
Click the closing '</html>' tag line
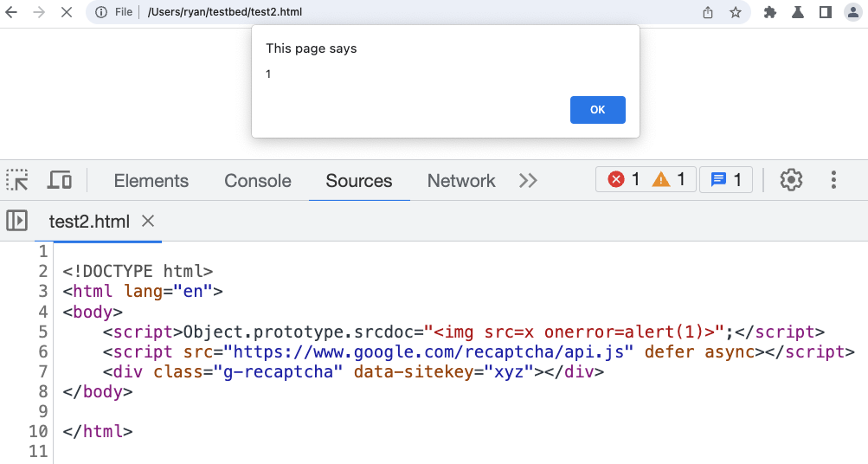[98, 431]
